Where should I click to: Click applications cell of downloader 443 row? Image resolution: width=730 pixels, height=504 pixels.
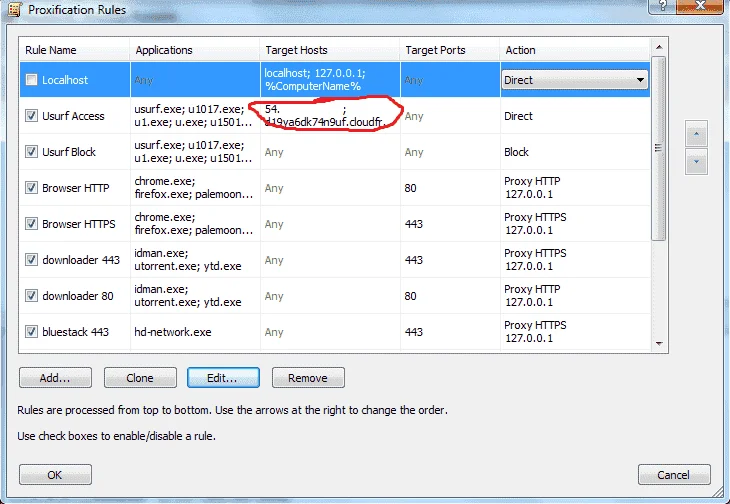(x=195, y=260)
